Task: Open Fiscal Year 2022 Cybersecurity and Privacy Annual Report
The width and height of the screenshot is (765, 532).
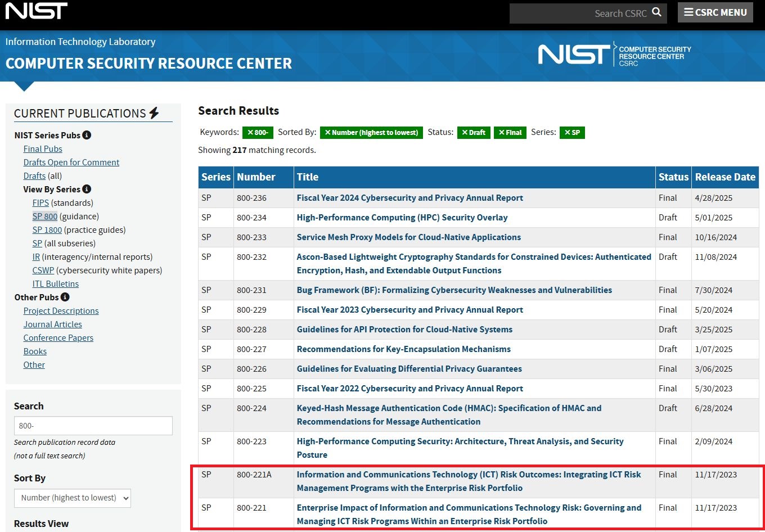Action: pos(410,389)
